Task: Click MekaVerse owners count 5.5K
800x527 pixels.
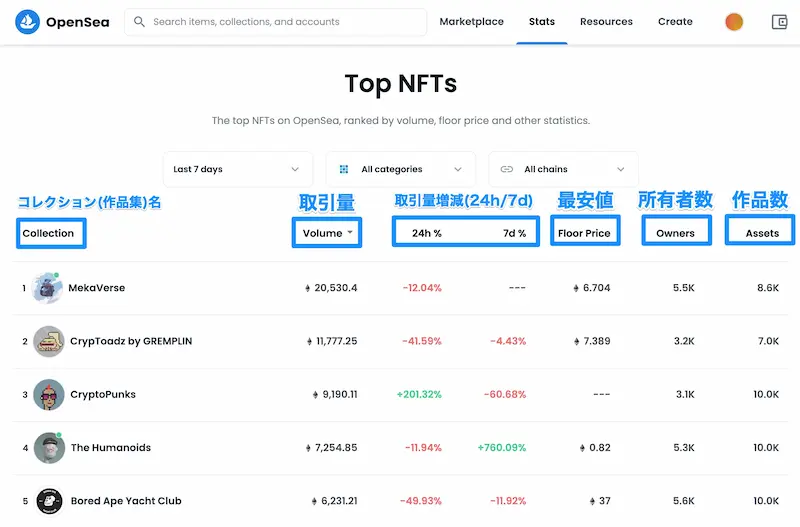Action: point(684,288)
